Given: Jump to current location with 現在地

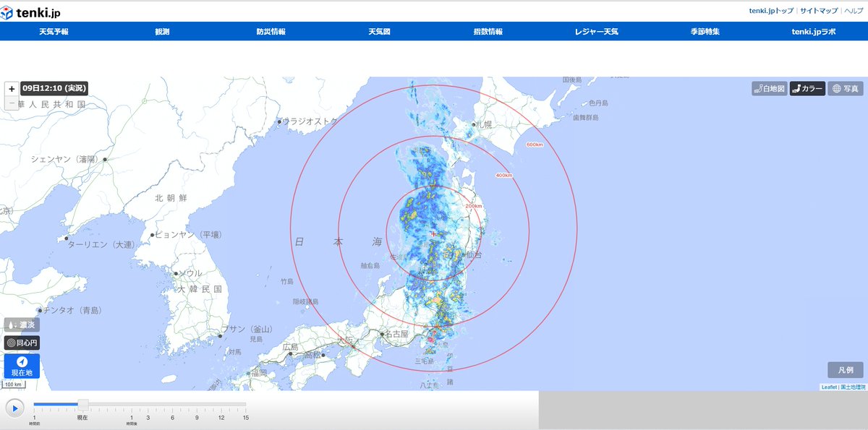Looking at the screenshot, I should coord(22,366).
